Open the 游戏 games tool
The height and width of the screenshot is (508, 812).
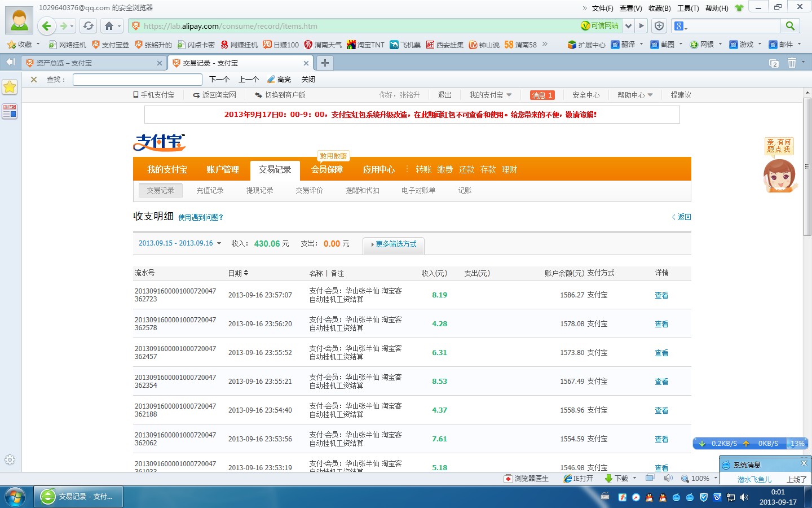(x=742, y=45)
